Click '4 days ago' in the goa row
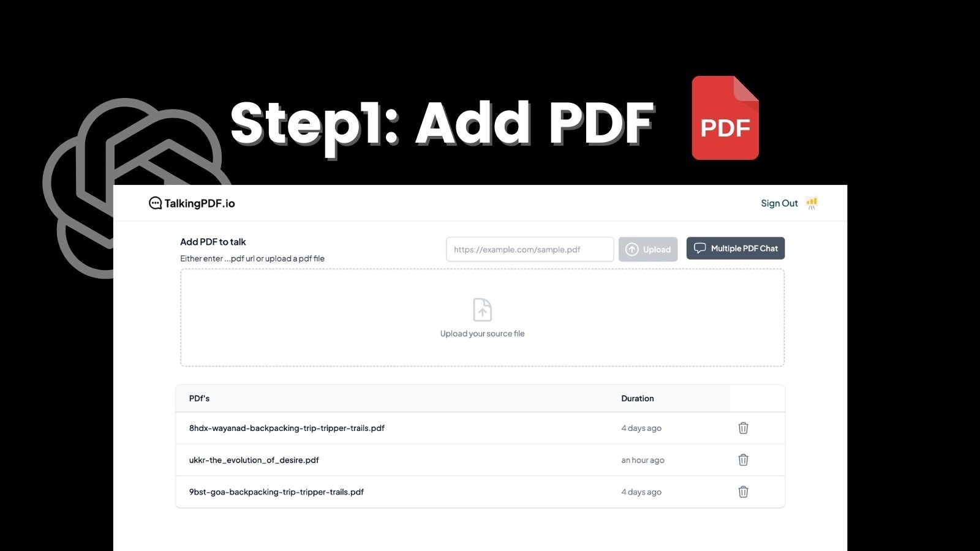Image resolution: width=980 pixels, height=551 pixels. click(641, 492)
